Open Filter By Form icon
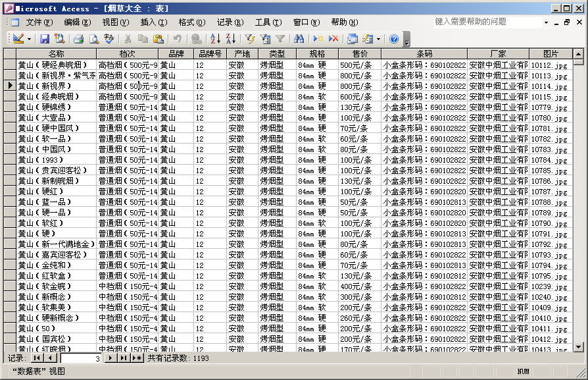Screen dimensions: 588x380 coord(265,38)
